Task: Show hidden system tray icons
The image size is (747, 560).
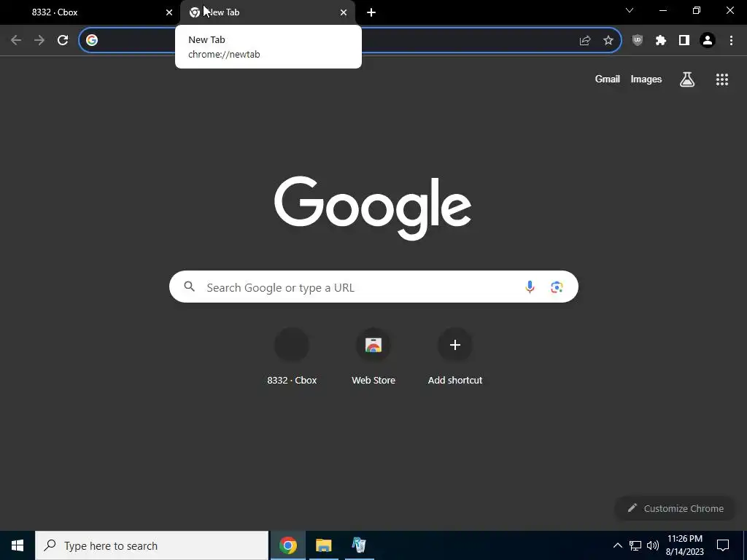Action: pyautogui.click(x=617, y=545)
